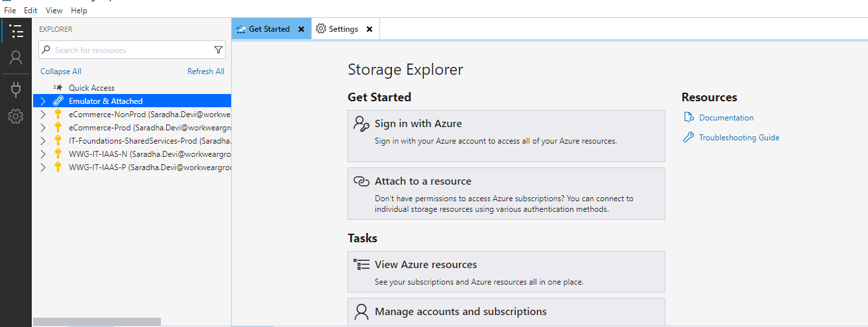The height and width of the screenshot is (327, 868).
Task: Close the Settings tab
Action: point(369,29)
